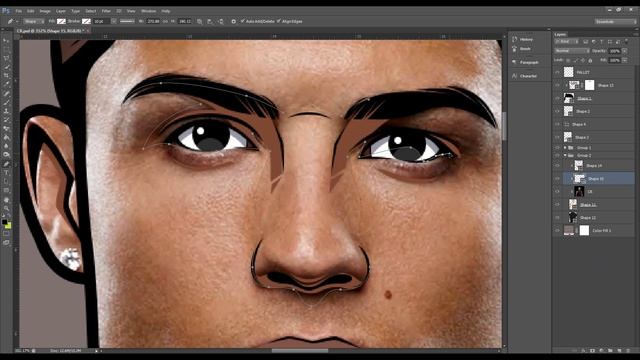Screen dimensions: 640x360
Task: Open the Shape tool mode dropdown
Action: (34, 21)
